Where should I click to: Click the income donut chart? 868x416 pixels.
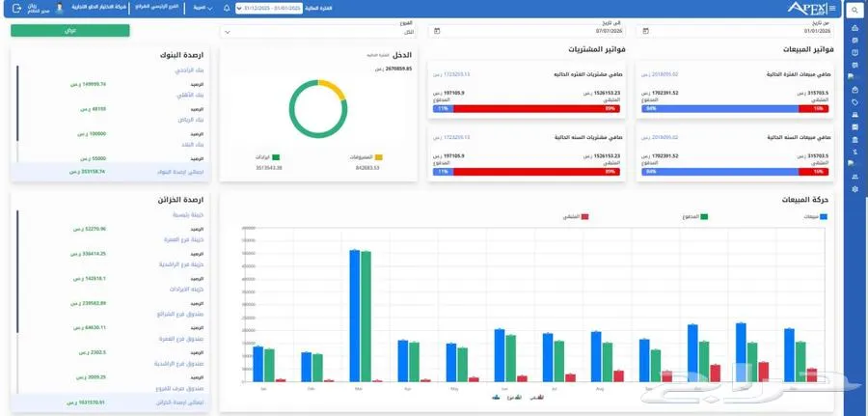click(318, 108)
